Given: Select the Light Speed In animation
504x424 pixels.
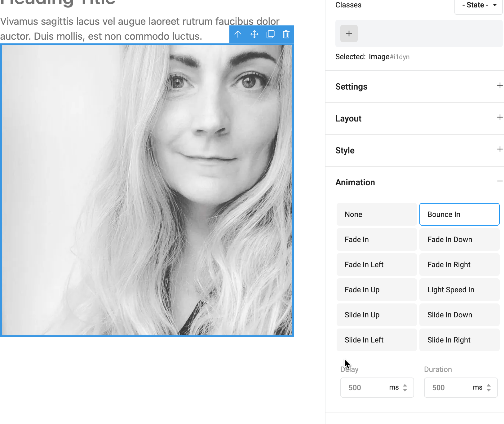Looking at the screenshot, I should tap(459, 290).
